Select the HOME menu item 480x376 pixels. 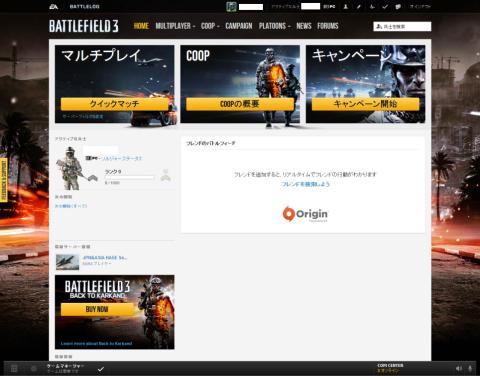click(x=141, y=26)
